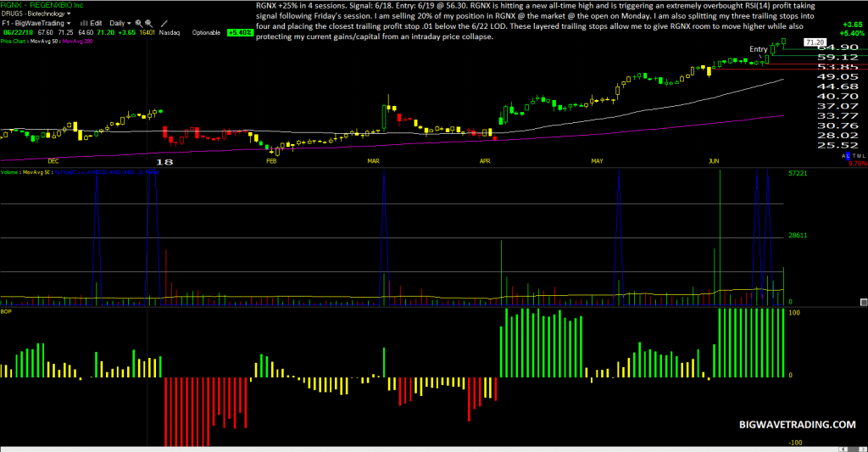Toggle the A scaling option
The height and width of the screenshot is (452, 868).
coord(843,156)
